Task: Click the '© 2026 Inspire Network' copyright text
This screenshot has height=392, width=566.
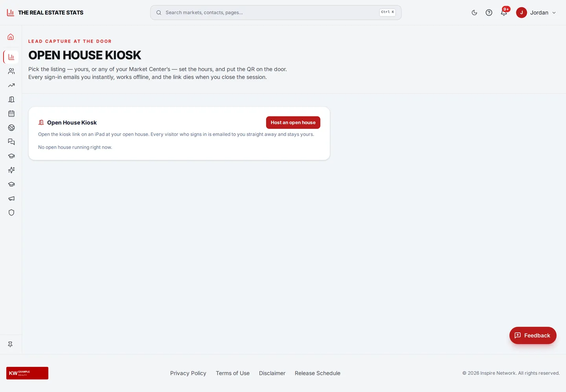Action: pos(511,373)
